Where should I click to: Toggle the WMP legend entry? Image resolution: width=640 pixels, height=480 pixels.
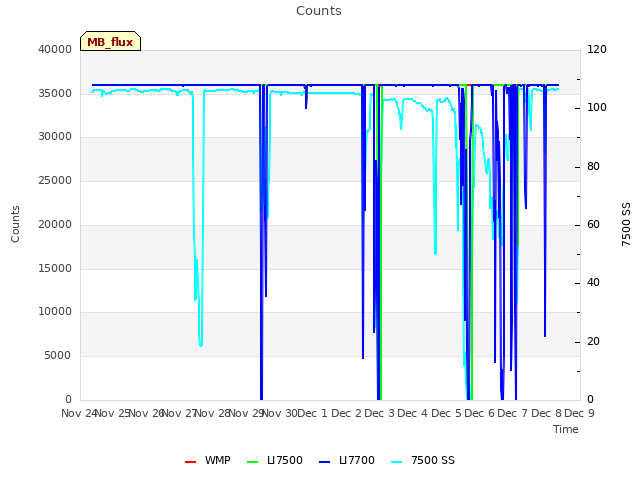click(x=207, y=460)
